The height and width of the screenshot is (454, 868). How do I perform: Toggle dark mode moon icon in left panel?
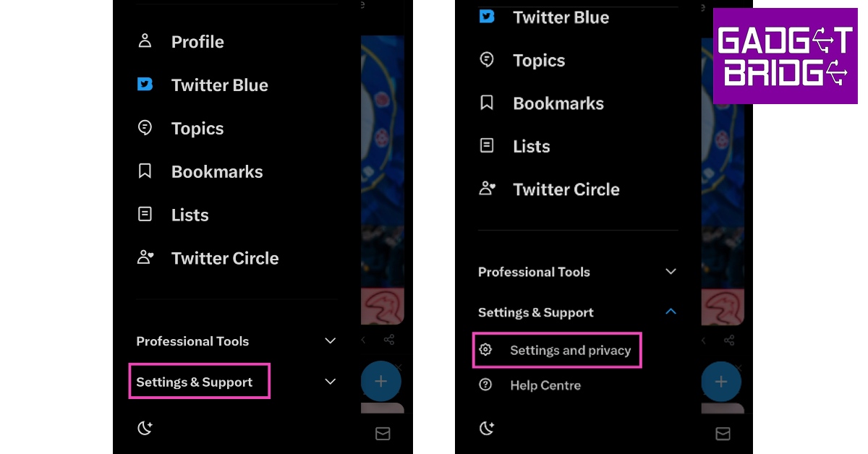pyautogui.click(x=145, y=428)
